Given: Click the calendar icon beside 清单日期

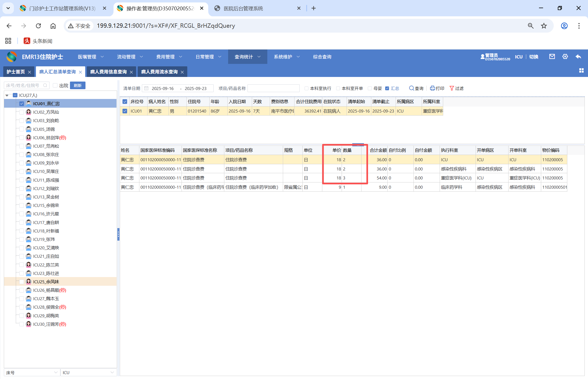Looking at the screenshot, I should (x=146, y=88).
